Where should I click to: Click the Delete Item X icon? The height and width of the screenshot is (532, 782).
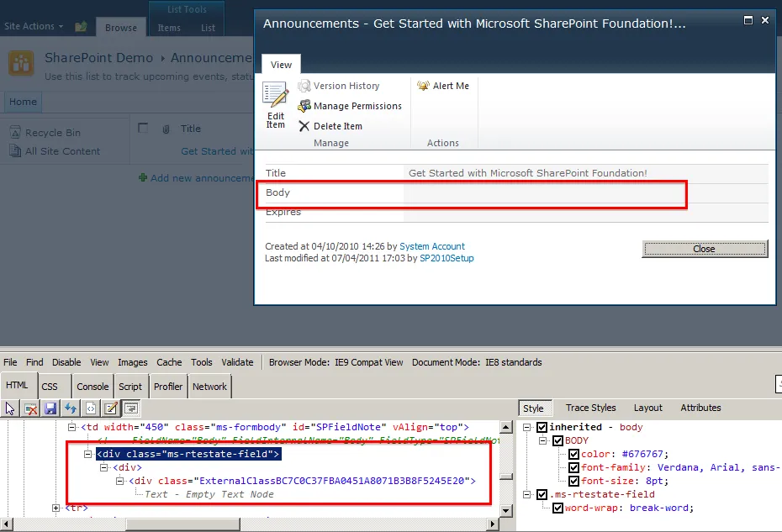coord(304,126)
